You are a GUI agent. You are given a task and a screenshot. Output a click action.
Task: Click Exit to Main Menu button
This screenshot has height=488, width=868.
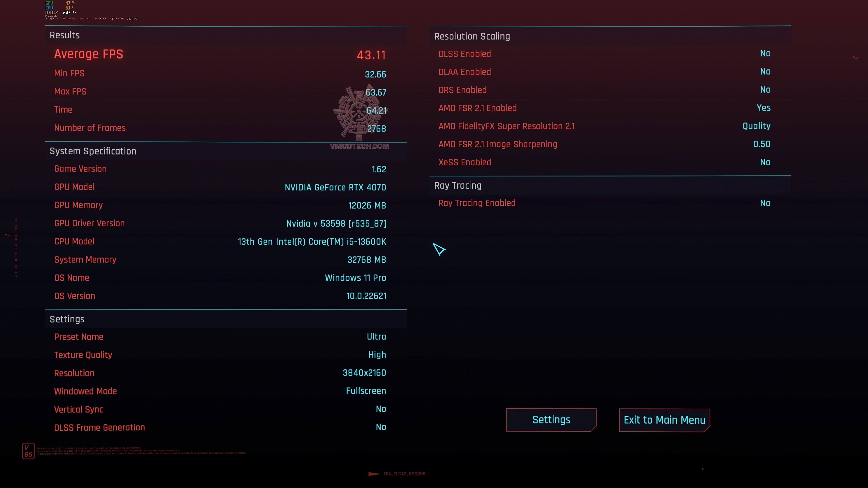pyautogui.click(x=664, y=420)
